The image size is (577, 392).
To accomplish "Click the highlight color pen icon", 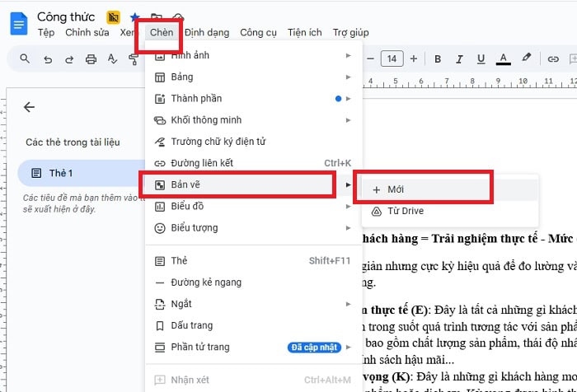I will coord(527,59).
